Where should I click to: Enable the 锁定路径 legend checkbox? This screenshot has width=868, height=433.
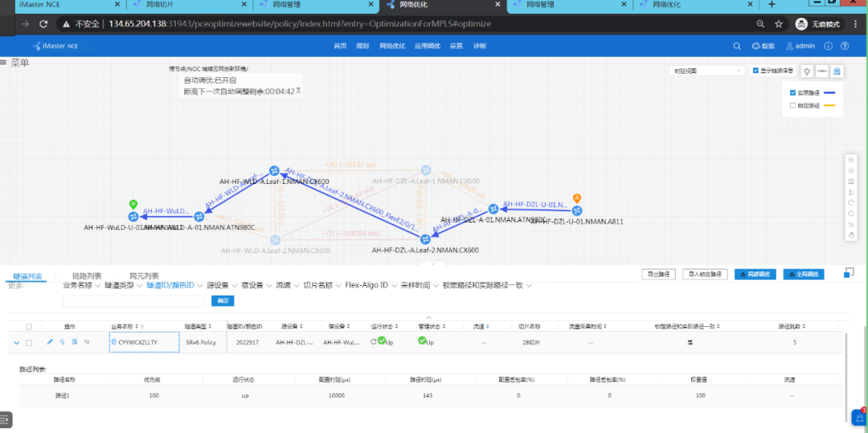pyautogui.click(x=793, y=105)
